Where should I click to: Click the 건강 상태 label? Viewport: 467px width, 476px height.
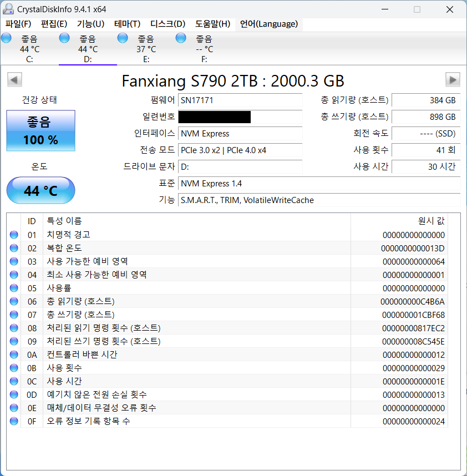pyautogui.click(x=39, y=100)
